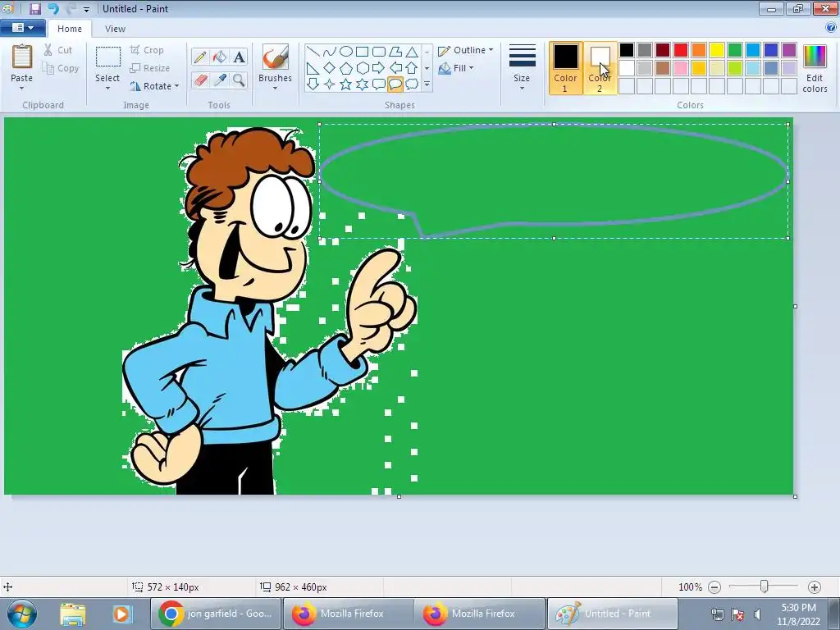840x630 pixels.
Task: Choose the Left arrow shape
Action: 395,68
